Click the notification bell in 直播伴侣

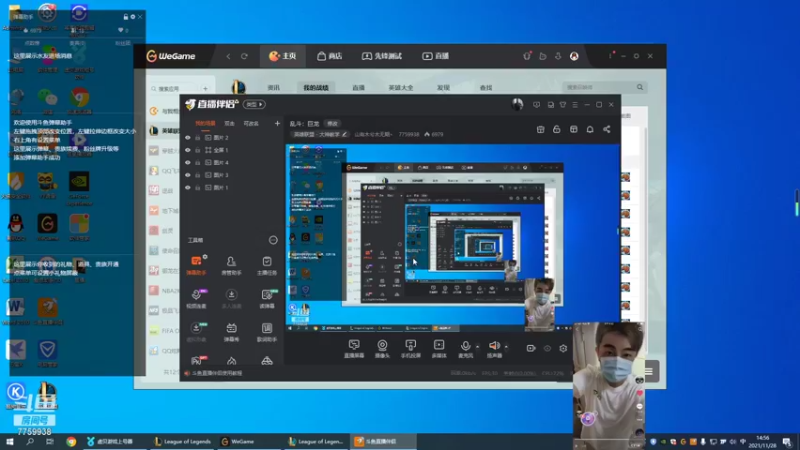pos(590,130)
